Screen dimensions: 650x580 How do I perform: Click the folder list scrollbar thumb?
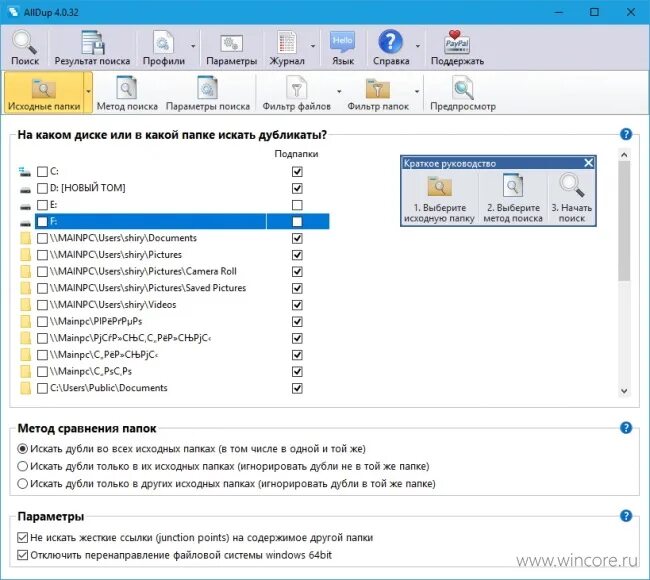[624, 221]
